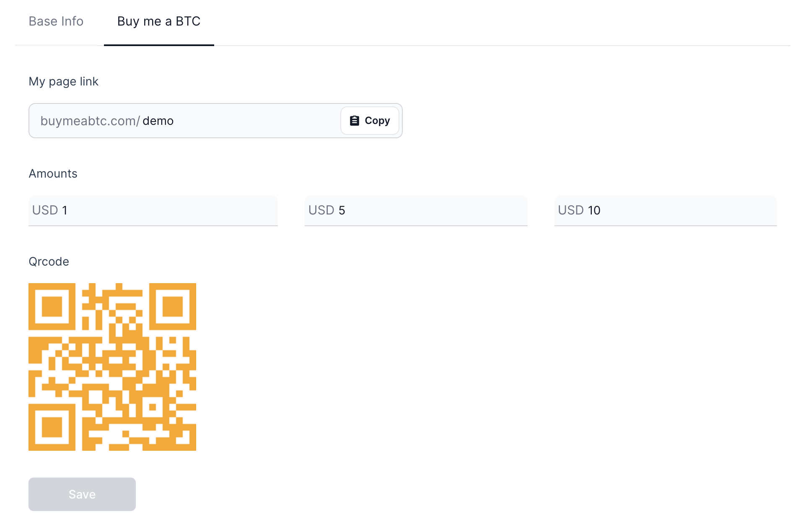Viewport: 798px width, 532px height.
Task: Click the clipboard icon in Copy button
Action: click(x=355, y=121)
